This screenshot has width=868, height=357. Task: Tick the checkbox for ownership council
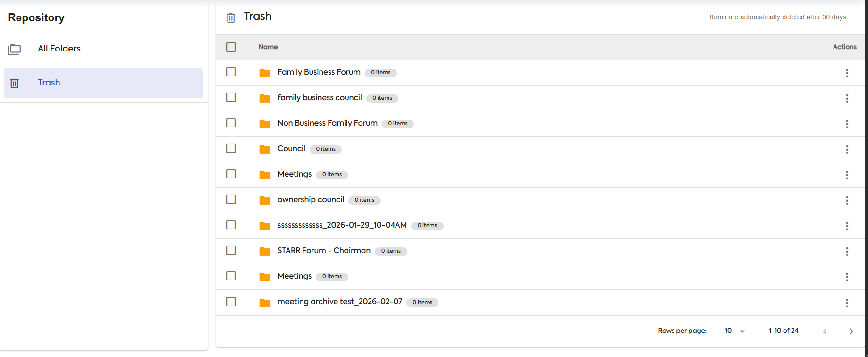tap(231, 199)
